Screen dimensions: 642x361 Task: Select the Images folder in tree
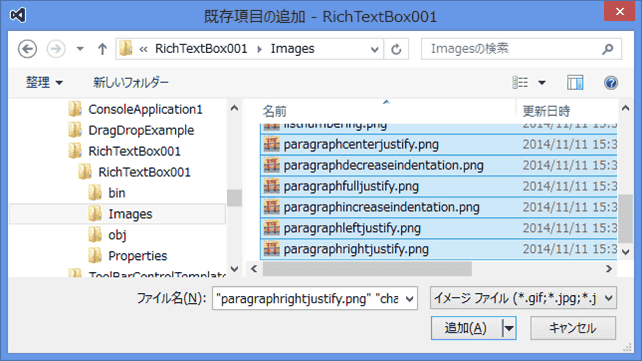(130, 214)
